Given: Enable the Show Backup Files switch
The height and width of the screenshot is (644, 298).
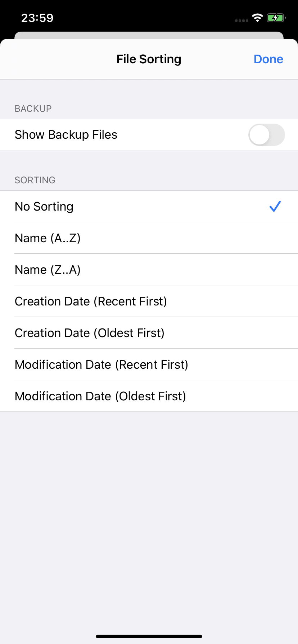Looking at the screenshot, I should pos(266,134).
